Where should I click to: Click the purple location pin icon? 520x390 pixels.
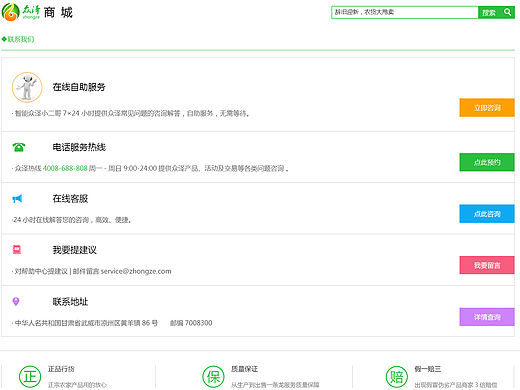click(16, 301)
